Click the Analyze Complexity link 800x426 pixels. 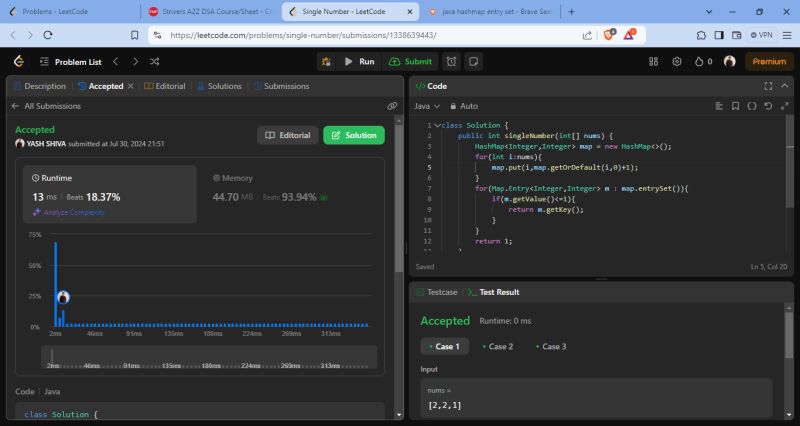(68, 212)
